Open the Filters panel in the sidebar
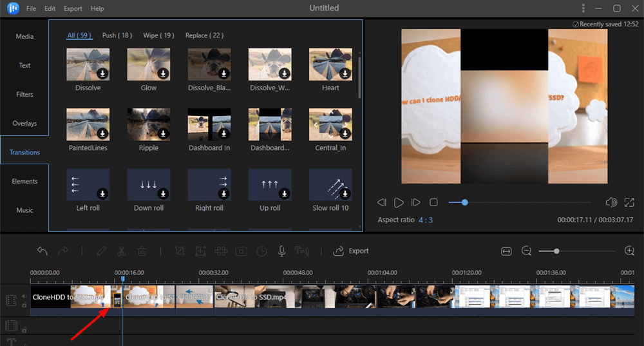Viewport: 644px width, 346px height. click(24, 94)
